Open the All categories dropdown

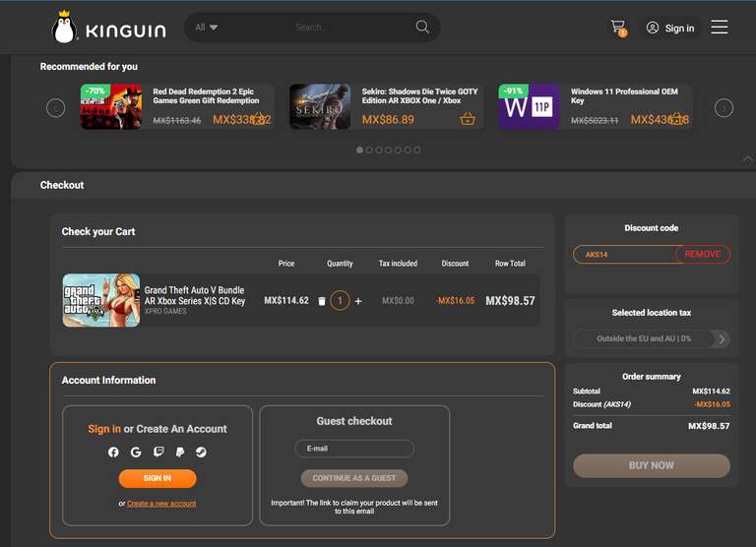point(206,27)
